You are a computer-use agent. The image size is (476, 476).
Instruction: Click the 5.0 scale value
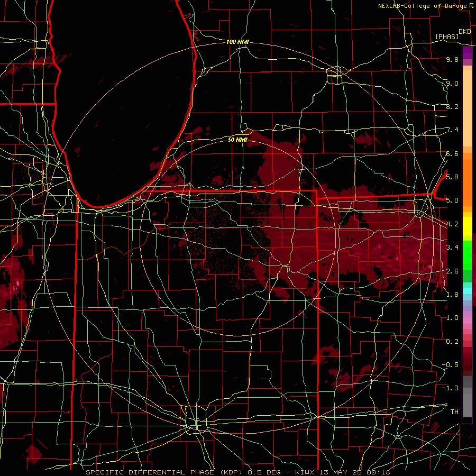click(452, 200)
